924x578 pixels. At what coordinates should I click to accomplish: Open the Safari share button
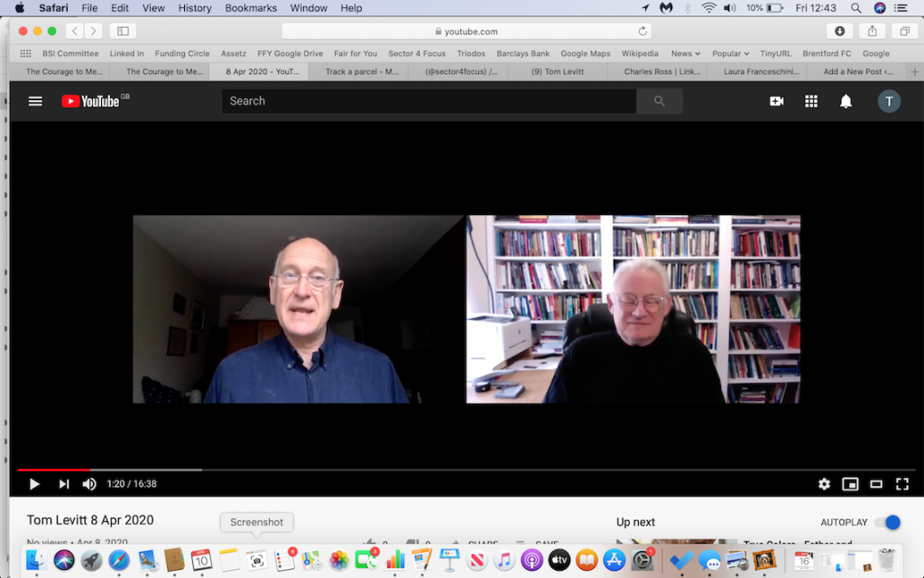pos(873,32)
